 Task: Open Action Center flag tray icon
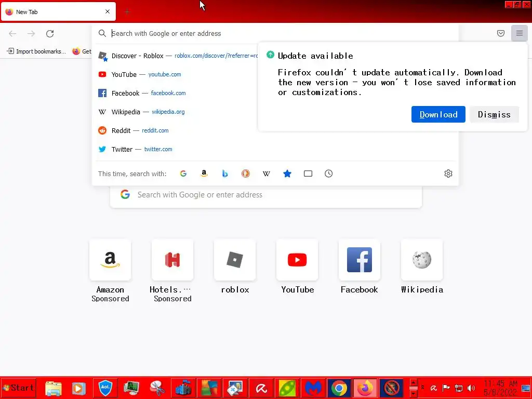(446, 388)
